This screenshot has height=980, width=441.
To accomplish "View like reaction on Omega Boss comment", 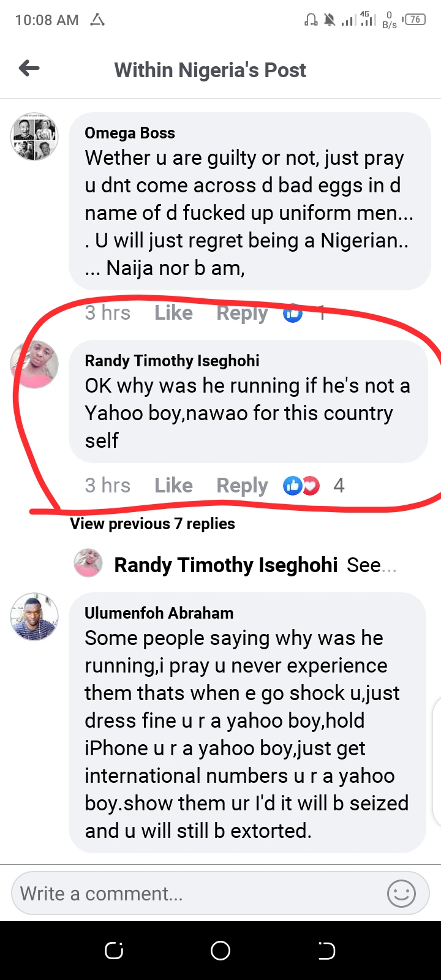I will coord(293,313).
